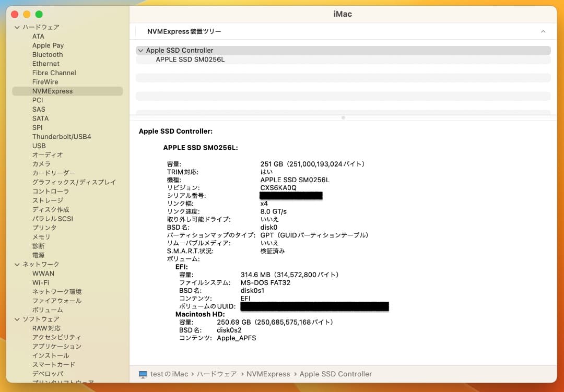Screen dimensions: 564x392
Task: Click testのiMac in the path bar
Action: (169, 374)
